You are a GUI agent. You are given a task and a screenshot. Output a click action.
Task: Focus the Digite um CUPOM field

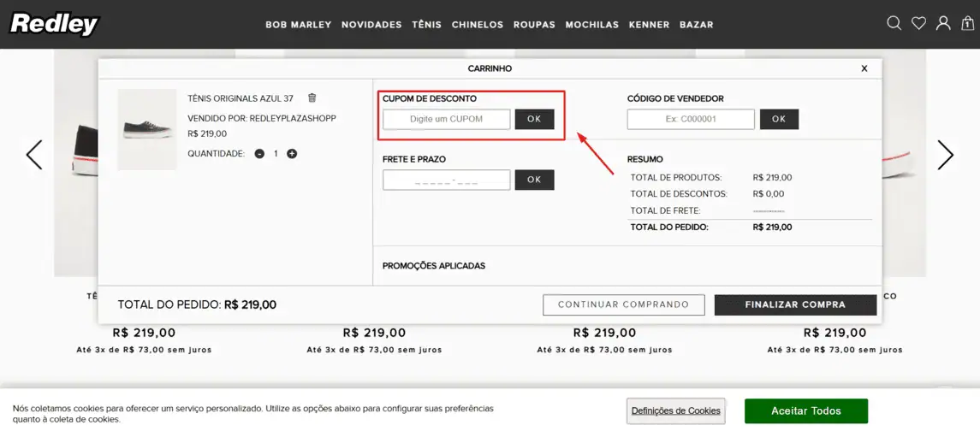[x=446, y=120]
